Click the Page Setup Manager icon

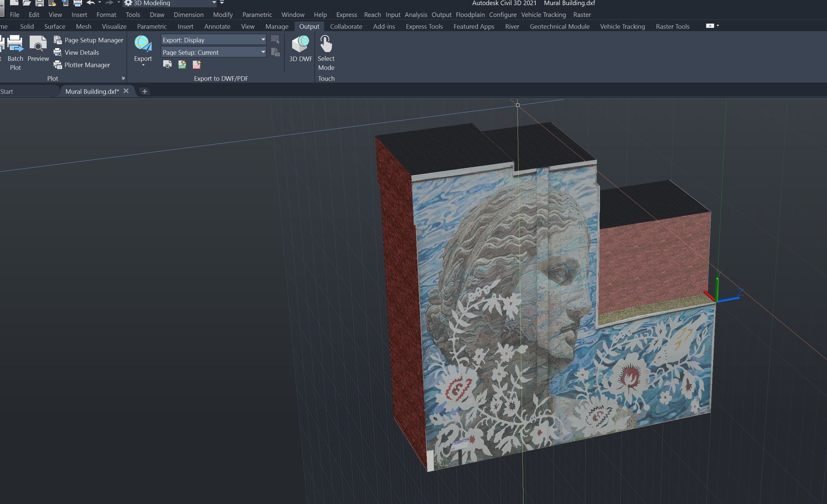(57, 40)
